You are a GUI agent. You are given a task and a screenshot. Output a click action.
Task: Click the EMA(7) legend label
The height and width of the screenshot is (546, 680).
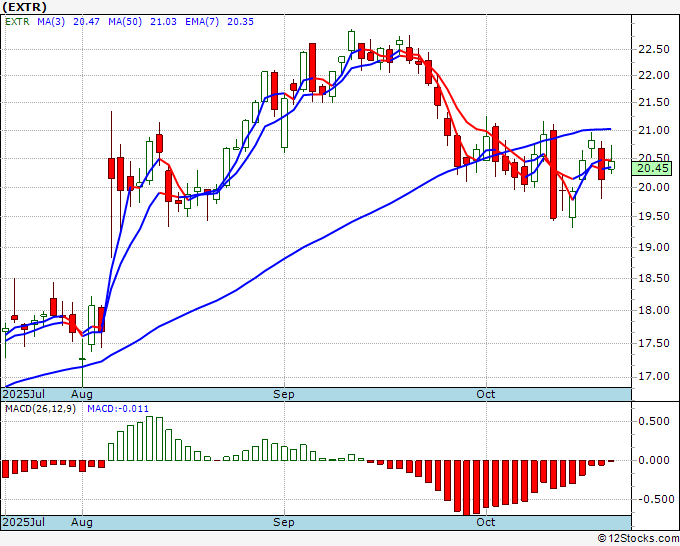click(202, 22)
